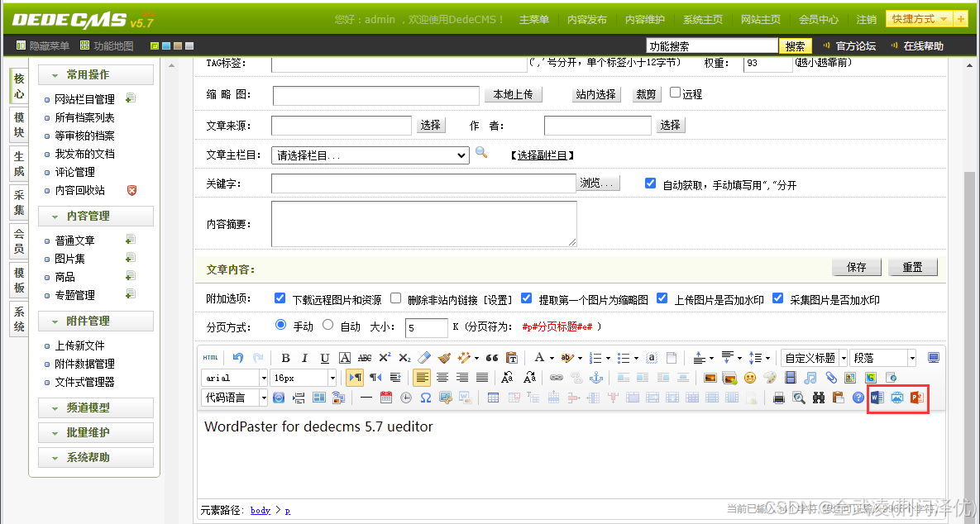This screenshot has width=980, height=524.
Task: Attach a file with the paperclip icon
Action: tap(830, 378)
